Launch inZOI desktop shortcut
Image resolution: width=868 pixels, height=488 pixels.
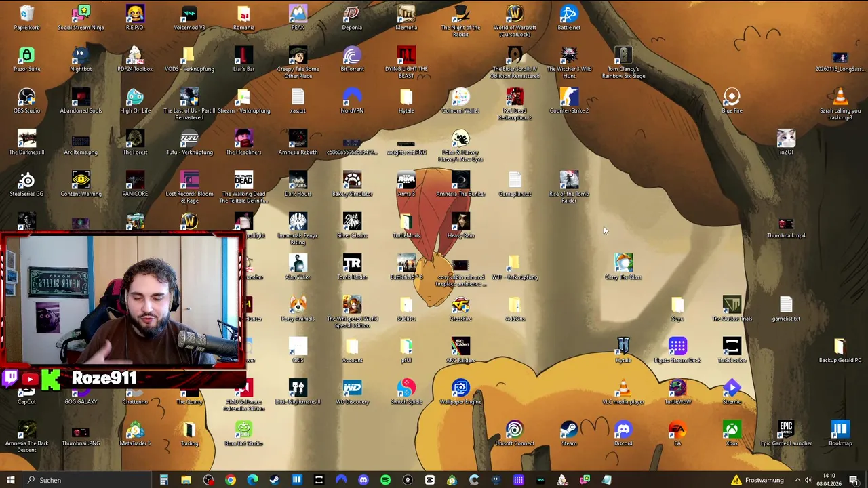786,142
